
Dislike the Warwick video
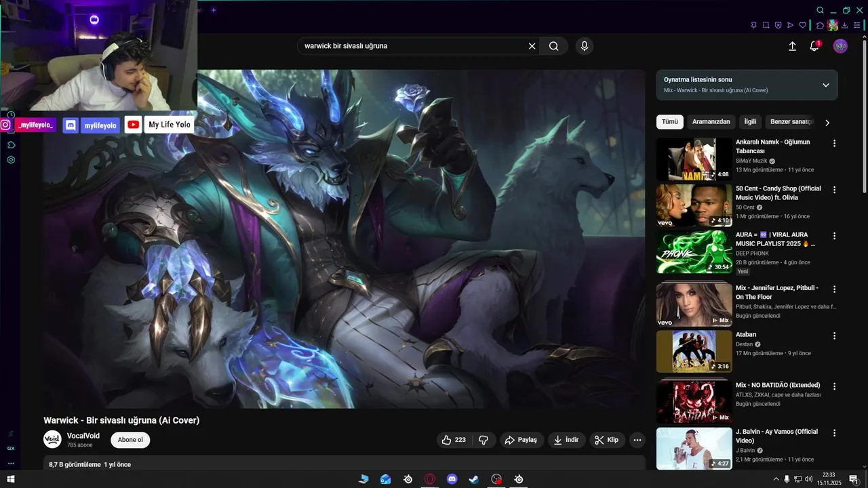484,440
